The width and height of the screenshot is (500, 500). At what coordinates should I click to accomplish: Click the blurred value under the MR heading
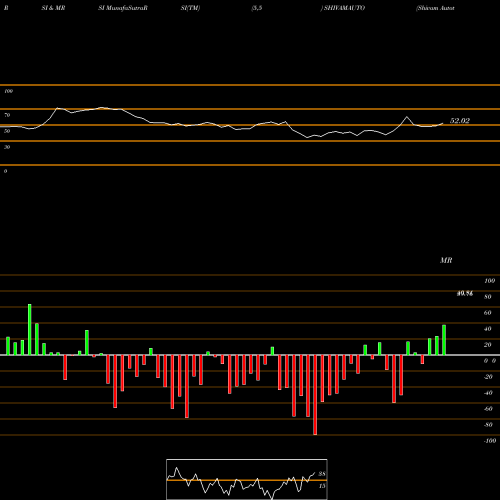[465, 293]
